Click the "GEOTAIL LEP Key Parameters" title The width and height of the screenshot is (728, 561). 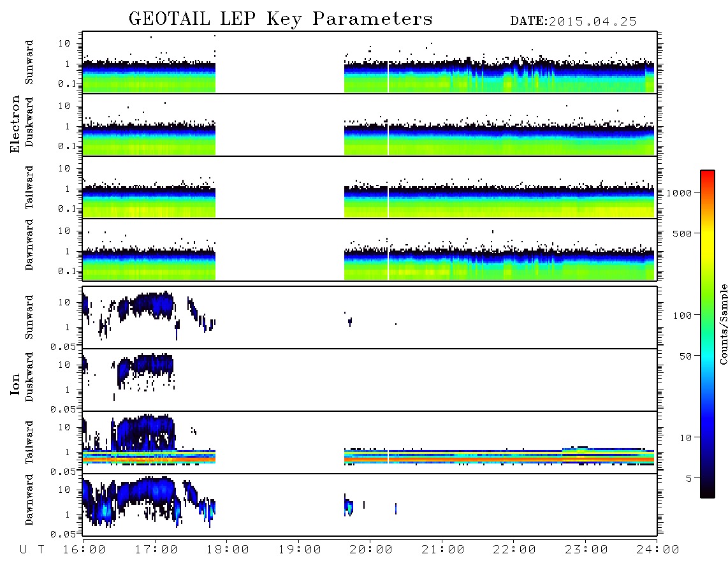tap(280, 19)
